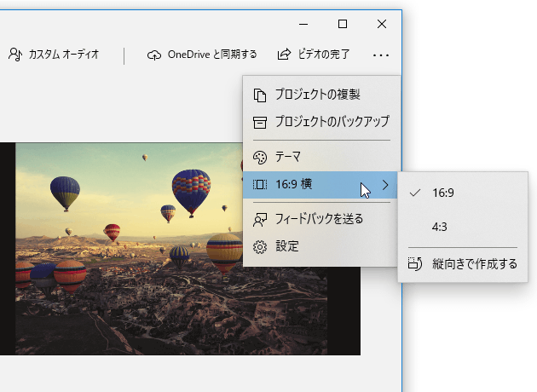Expand the 16:9 横 submenu chevron
The width and height of the screenshot is (537, 392).
[385, 185]
